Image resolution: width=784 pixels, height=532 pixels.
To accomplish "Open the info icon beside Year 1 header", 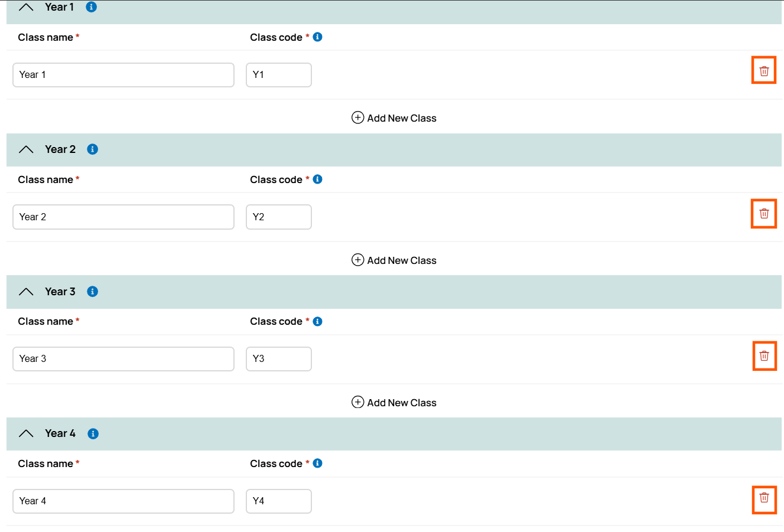I will (91, 7).
